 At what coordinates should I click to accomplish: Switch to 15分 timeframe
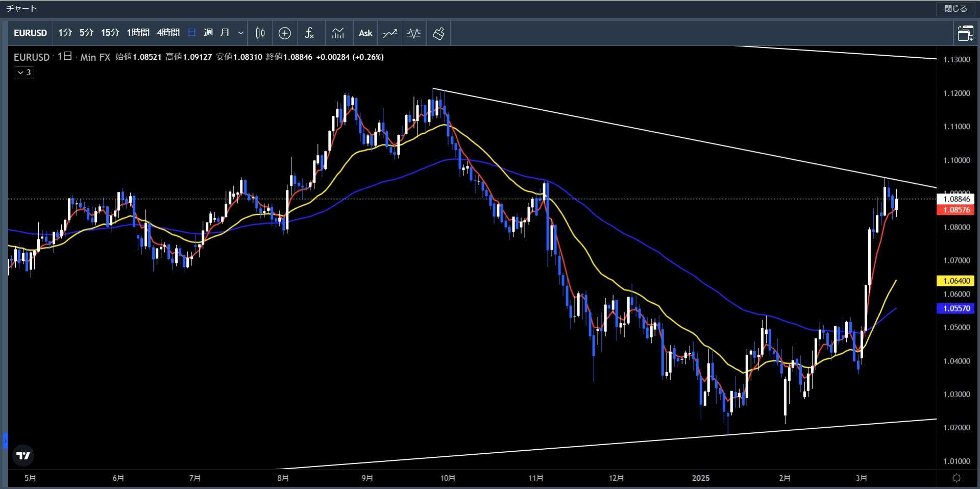tap(110, 33)
